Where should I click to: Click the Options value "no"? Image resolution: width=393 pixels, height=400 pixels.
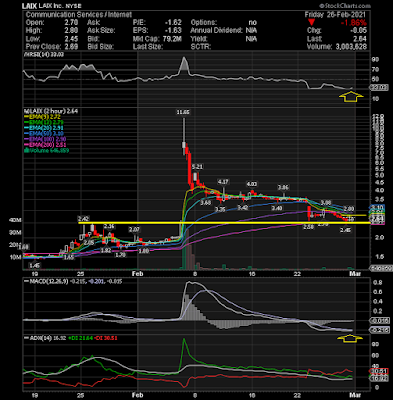tap(253, 23)
